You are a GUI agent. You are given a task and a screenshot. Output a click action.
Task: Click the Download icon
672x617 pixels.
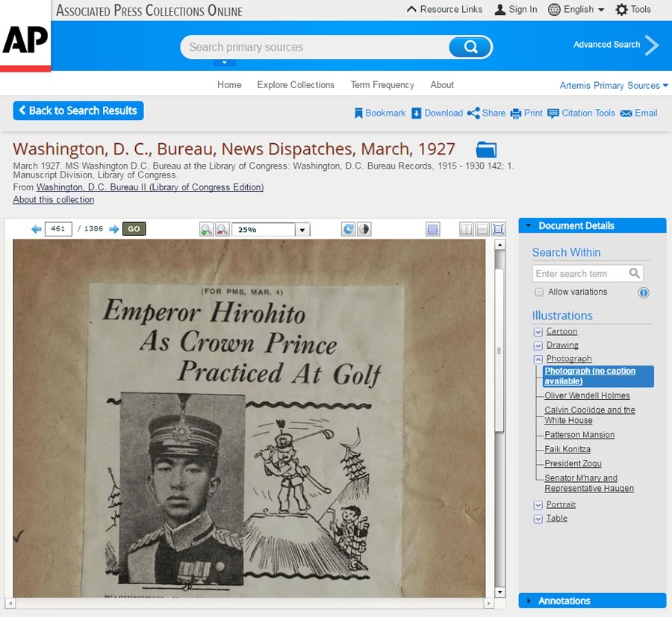(416, 113)
